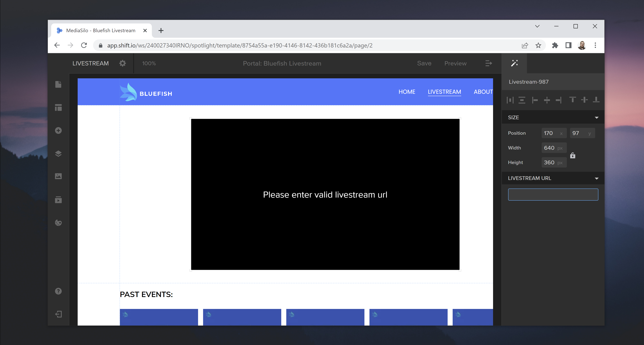Switch to the HOME nav item

(x=407, y=92)
